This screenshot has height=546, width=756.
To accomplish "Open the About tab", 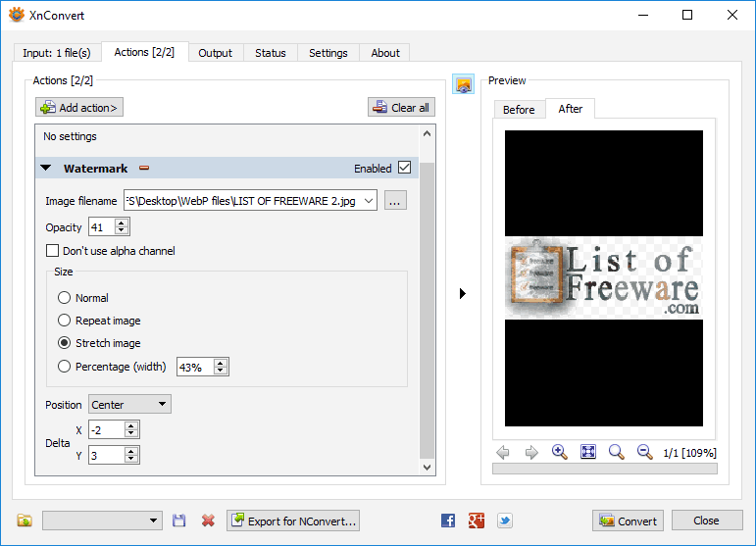I will 385,53.
